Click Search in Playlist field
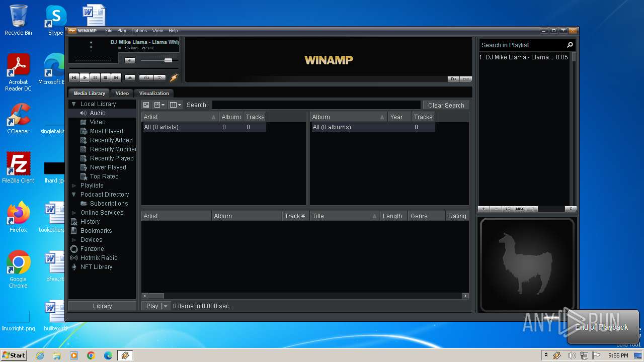Image resolution: width=644 pixels, height=362 pixels. pyautogui.click(x=522, y=45)
